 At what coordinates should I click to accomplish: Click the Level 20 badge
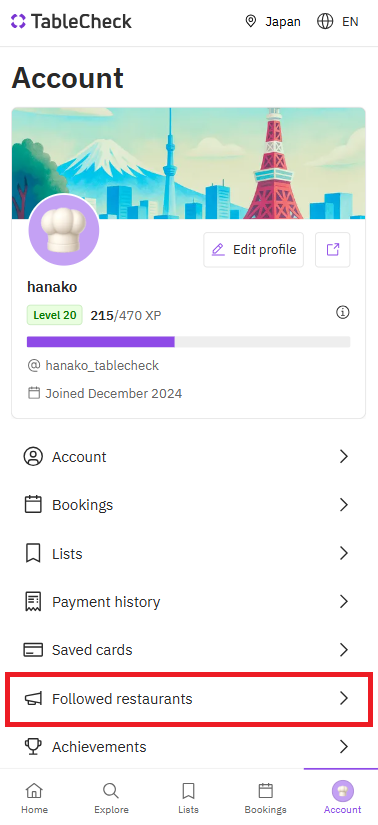pos(55,315)
